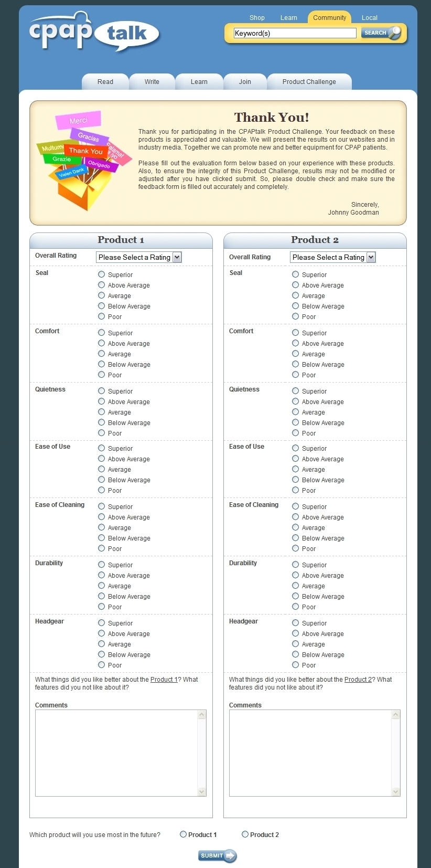Click the Product 1 panel header
Image resolution: width=431 pixels, height=868 pixels.
pos(121,240)
